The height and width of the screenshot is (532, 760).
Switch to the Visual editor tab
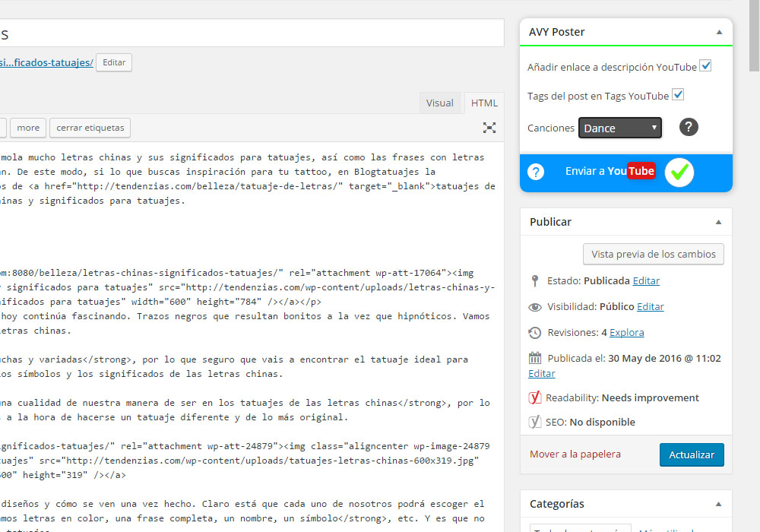439,103
